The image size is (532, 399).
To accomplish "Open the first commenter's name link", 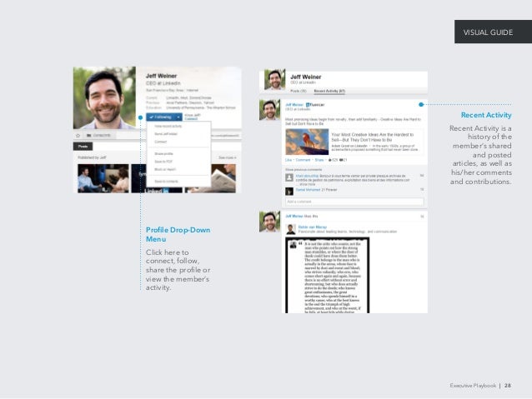I will coord(307,176).
